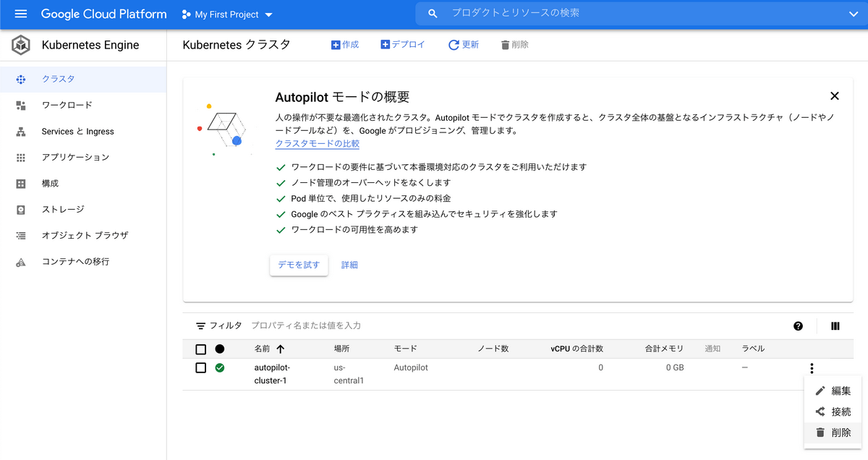Open the My First Project dropdown

228,14
